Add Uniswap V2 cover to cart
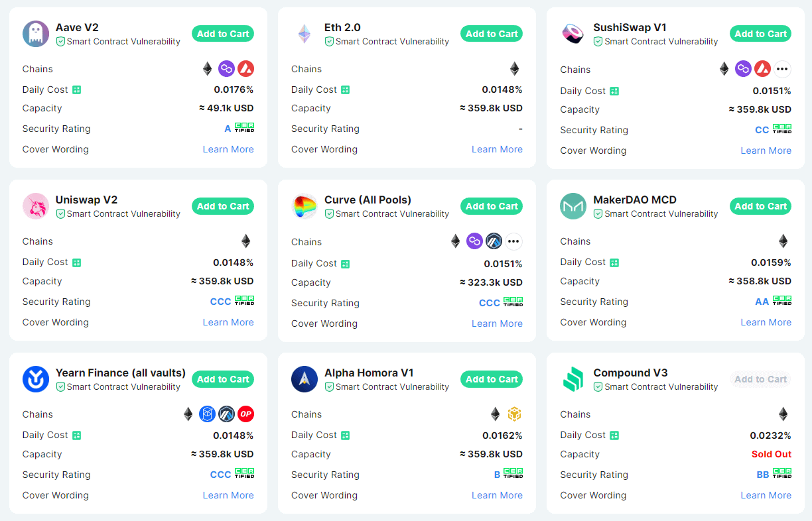This screenshot has height=521, width=812. 223,206
